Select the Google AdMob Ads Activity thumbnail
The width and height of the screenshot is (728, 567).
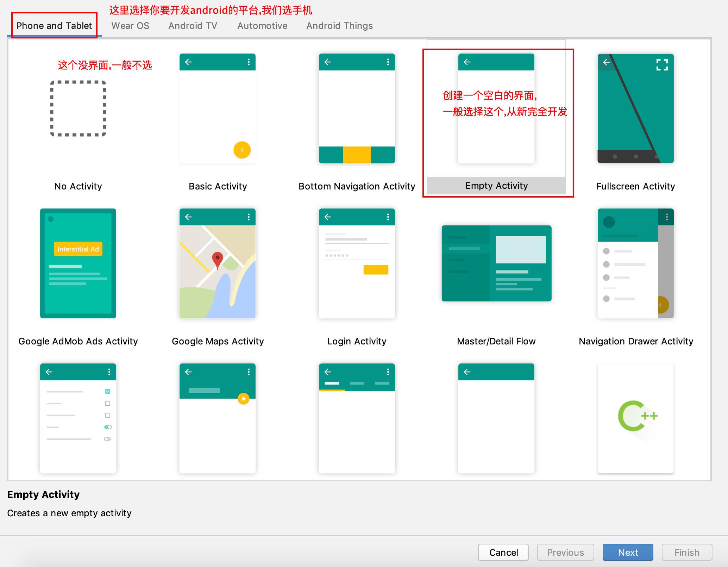(x=78, y=263)
